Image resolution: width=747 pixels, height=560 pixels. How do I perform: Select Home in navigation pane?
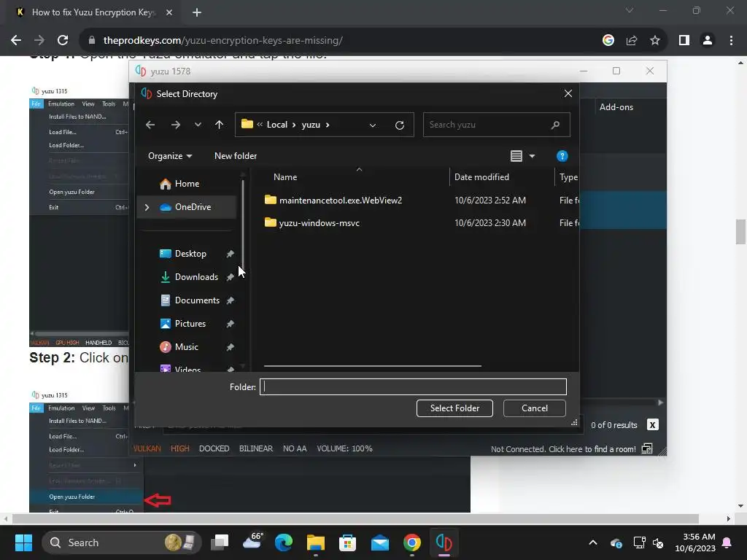[x=186, y=183]
